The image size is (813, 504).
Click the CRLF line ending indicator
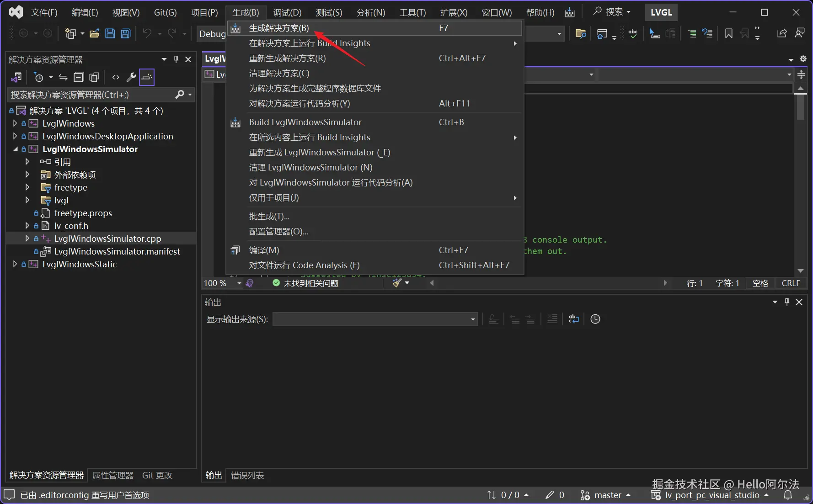tap(791, 283)
